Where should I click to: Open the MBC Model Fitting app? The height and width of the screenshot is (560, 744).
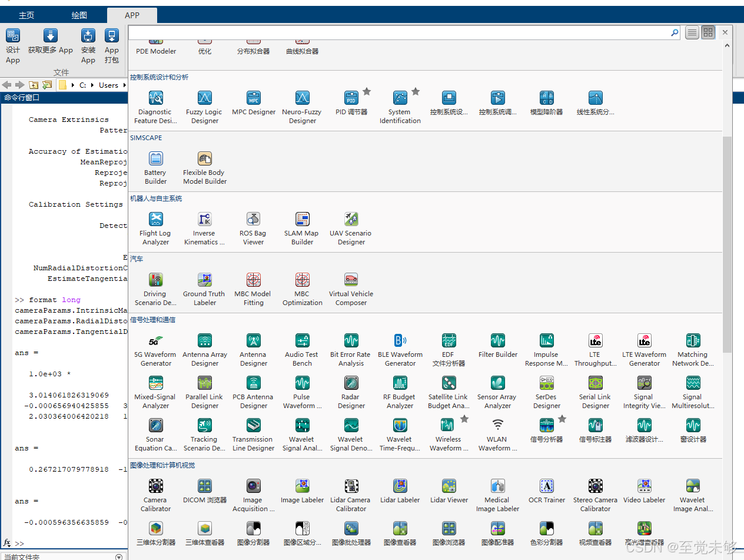pos(253,289)
